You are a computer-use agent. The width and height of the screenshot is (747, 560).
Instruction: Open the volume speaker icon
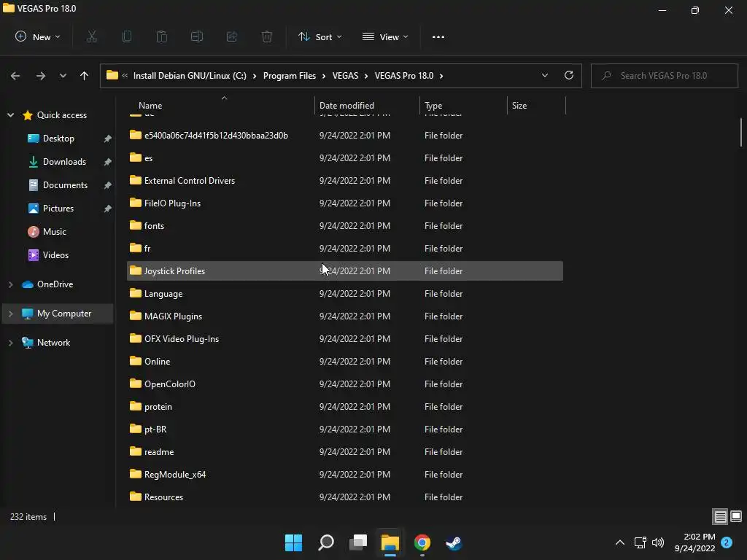658,542
